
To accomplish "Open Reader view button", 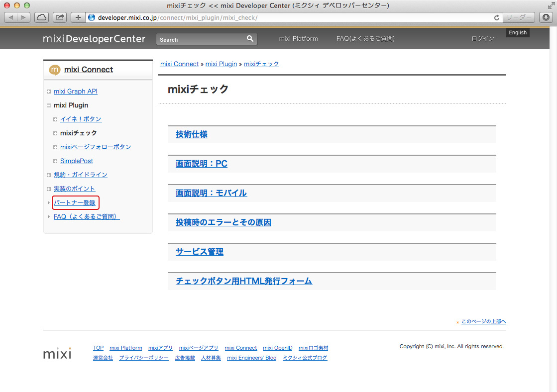I will click(x=519, y=17).
